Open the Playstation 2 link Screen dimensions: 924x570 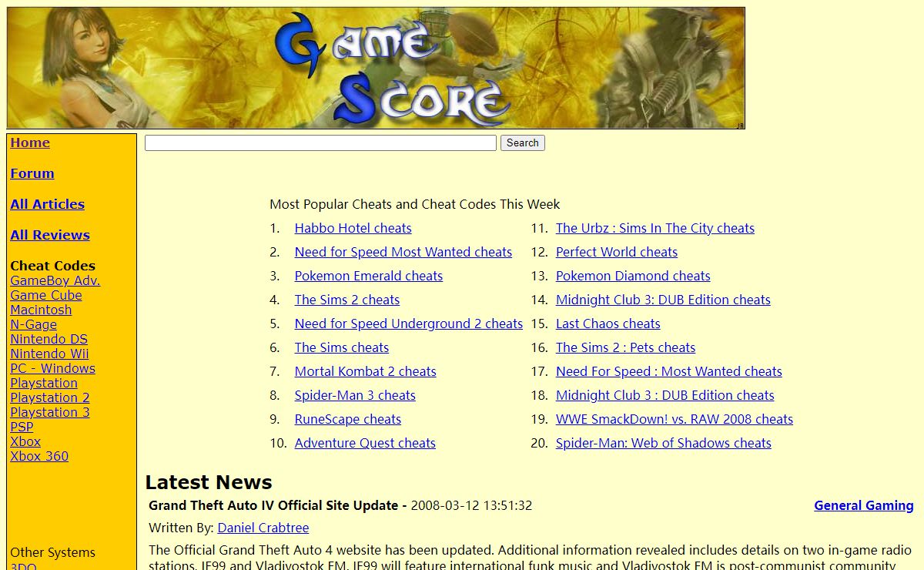(x=50, y=397)
